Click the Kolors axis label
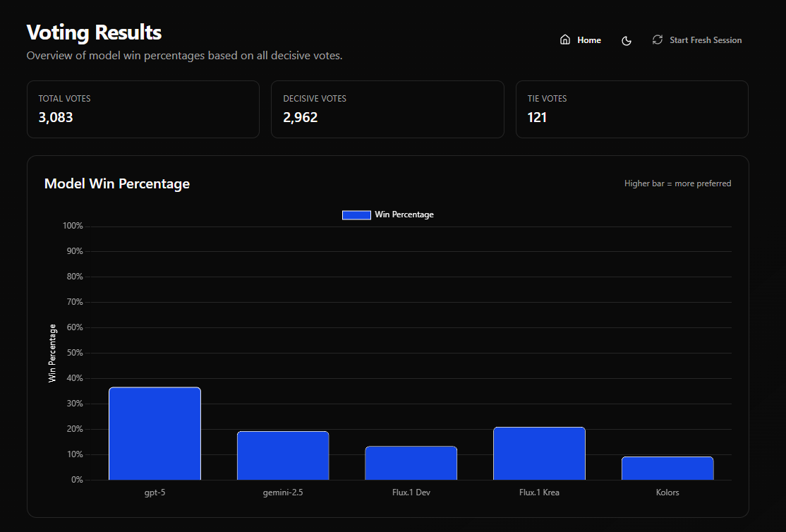The width and height of the screenshot is (786, 532). tap(667, 492)
